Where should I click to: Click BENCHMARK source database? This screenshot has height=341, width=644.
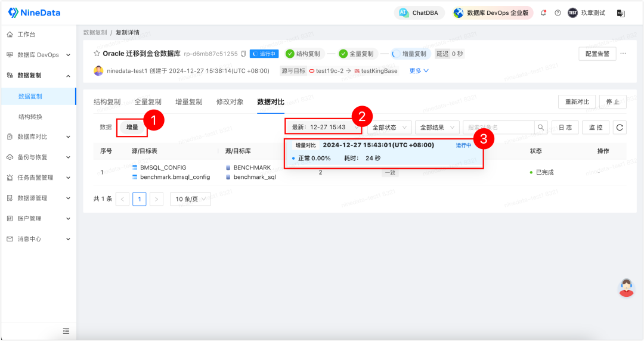click(252, 168)
